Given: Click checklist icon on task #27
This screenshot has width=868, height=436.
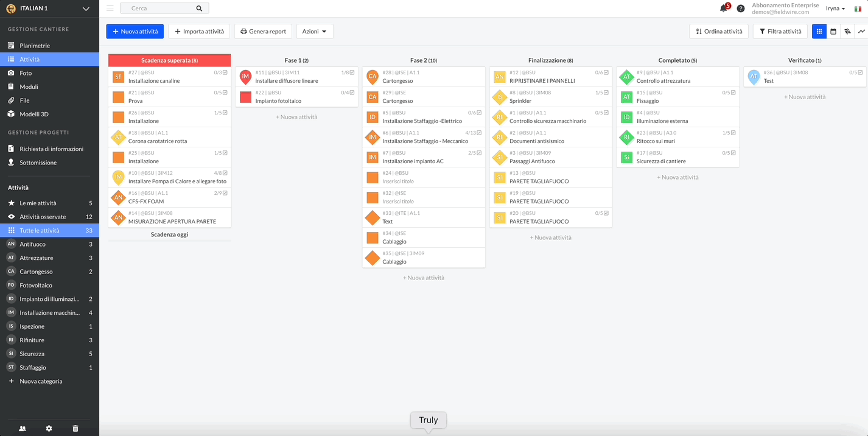Looking at the screenshot, I should click(x=225, y=72).
